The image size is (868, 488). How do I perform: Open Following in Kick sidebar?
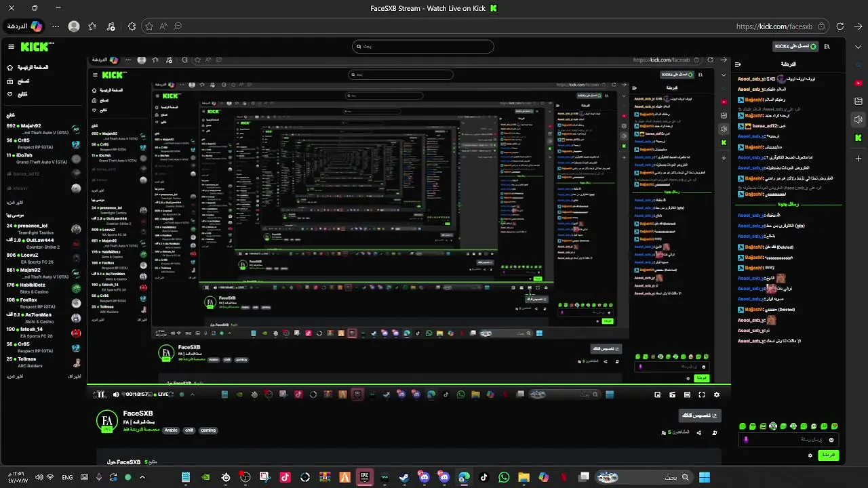(17, 94)
